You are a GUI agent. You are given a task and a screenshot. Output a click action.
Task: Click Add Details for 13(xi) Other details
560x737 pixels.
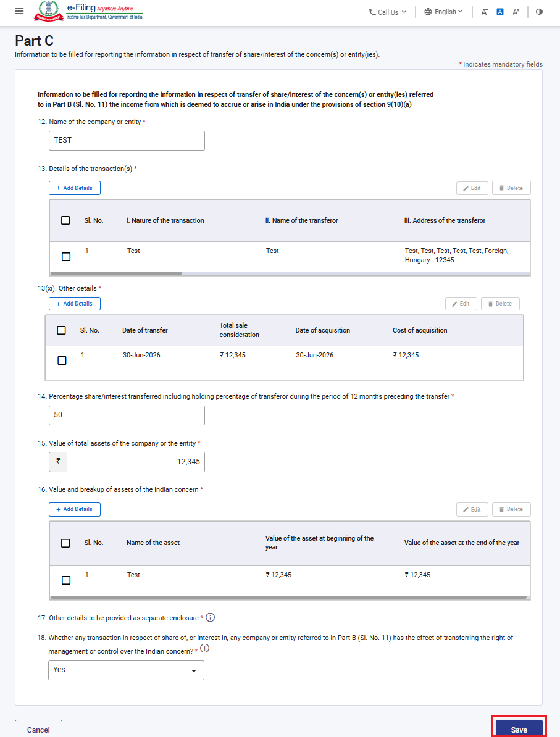click(x=75, y=304)
